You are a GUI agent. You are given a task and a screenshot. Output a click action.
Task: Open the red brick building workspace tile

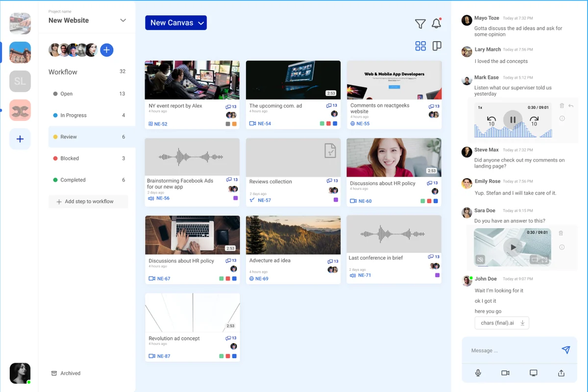pos(20,52)
